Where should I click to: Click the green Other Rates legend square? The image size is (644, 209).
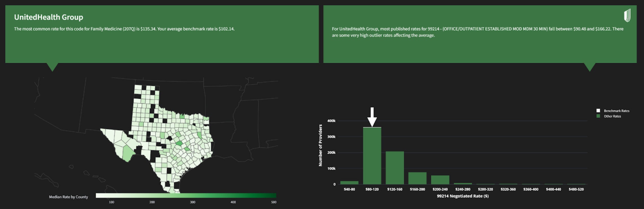click(x=598, y=116)
